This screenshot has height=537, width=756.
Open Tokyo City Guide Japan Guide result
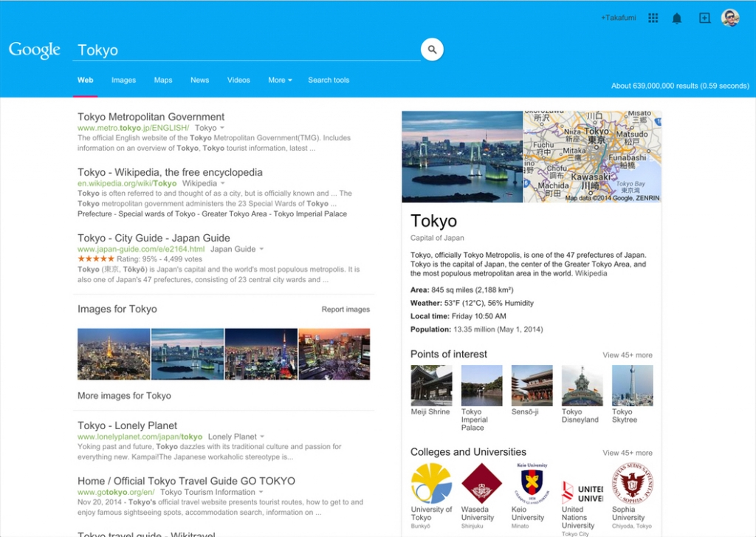154,238
